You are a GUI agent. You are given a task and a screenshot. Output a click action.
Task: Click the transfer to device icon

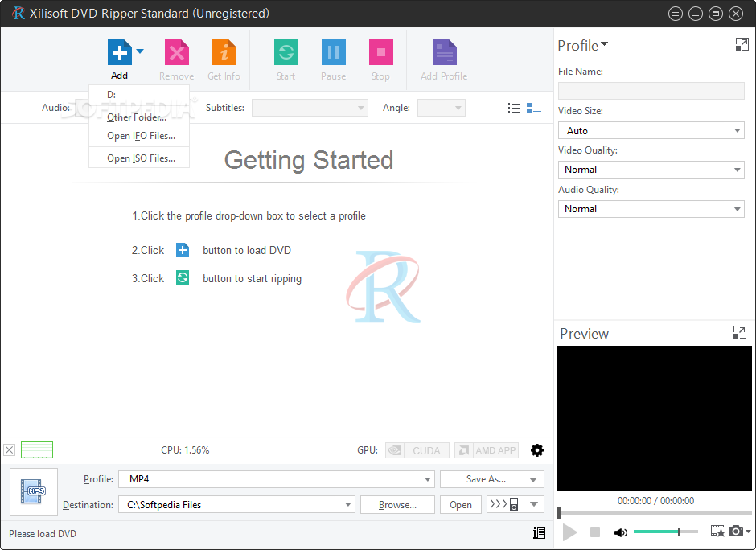coord(505,505)
